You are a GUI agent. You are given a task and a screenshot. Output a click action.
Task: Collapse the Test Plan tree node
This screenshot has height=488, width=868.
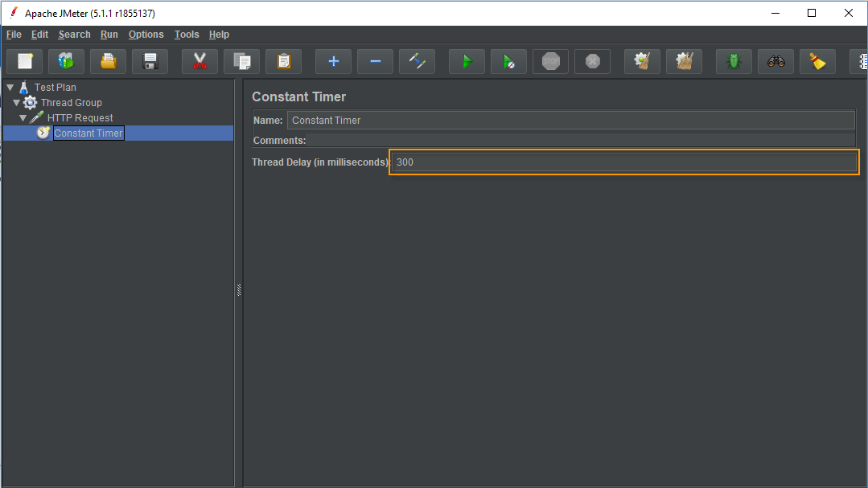10,88
